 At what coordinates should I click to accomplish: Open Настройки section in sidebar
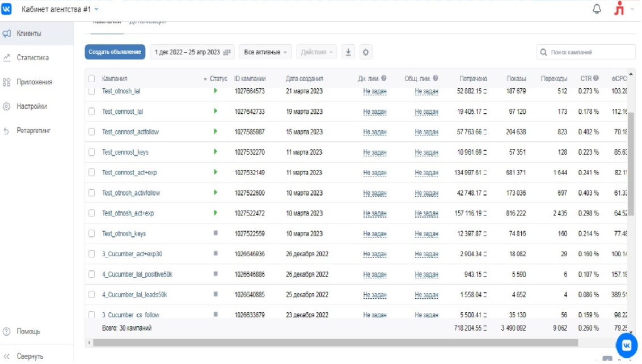[x=37, y=107]
